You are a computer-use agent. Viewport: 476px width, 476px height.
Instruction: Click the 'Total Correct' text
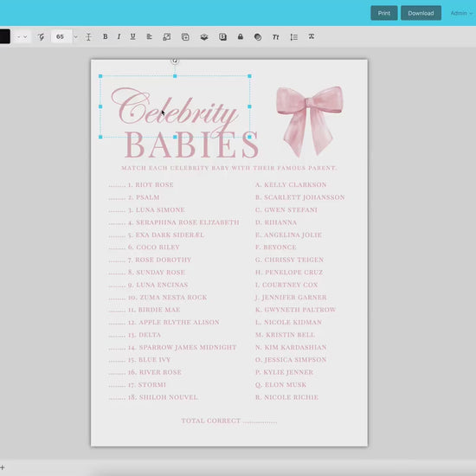(x=210, y=421)
